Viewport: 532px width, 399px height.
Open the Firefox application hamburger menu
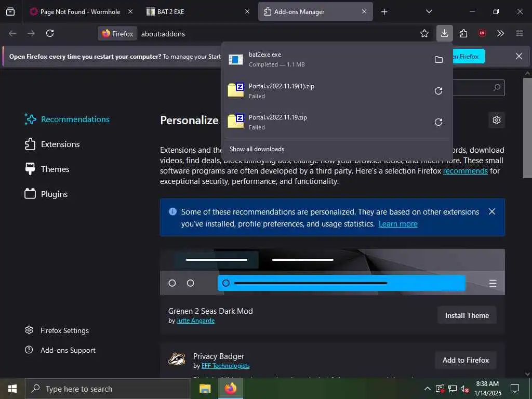click(519, 33)
